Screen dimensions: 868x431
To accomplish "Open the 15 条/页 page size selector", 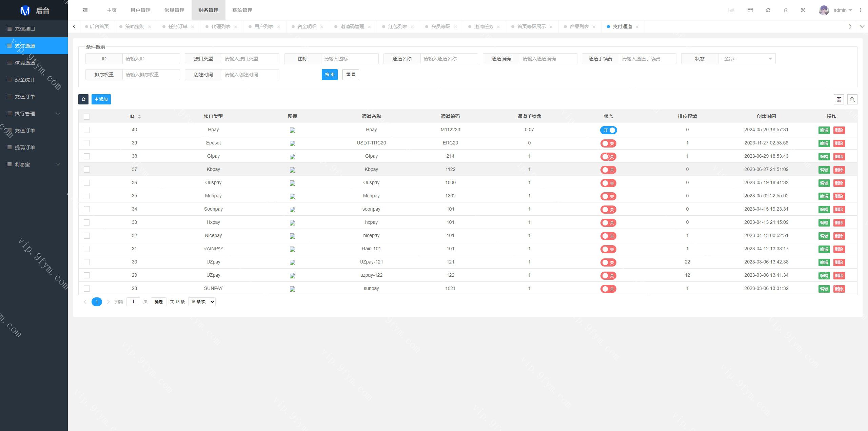I will tap(202, 302).
